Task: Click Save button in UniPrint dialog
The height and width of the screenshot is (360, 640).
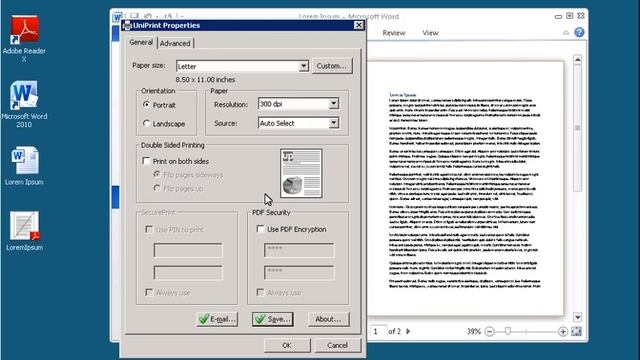Action: [273, 319]
